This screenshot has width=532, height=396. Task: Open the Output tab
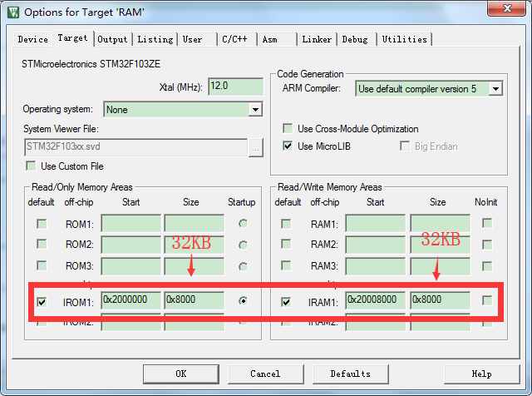[x=112, y=39]
